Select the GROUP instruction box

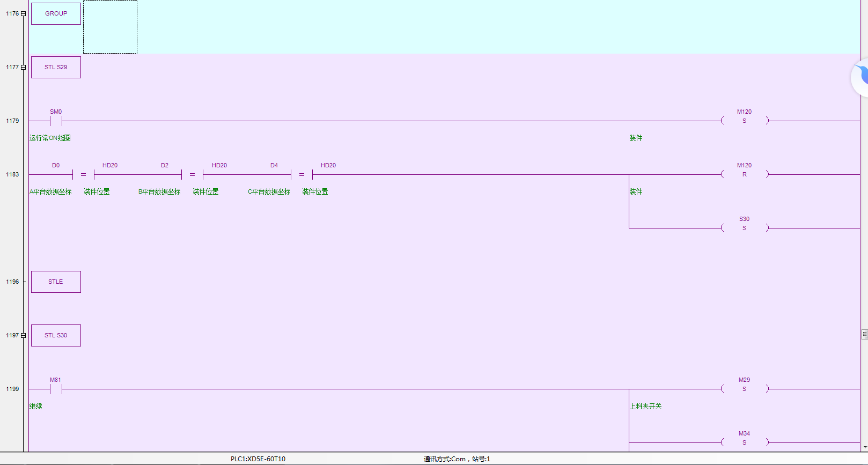point(56,14)
